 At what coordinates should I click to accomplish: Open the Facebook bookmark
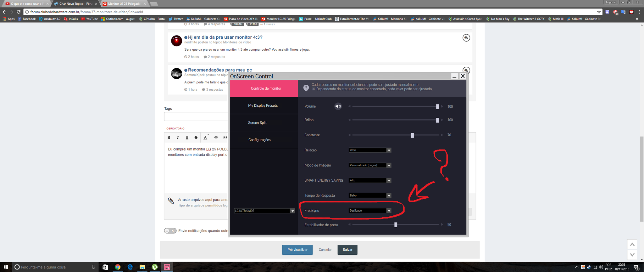[x=27, y=19]
